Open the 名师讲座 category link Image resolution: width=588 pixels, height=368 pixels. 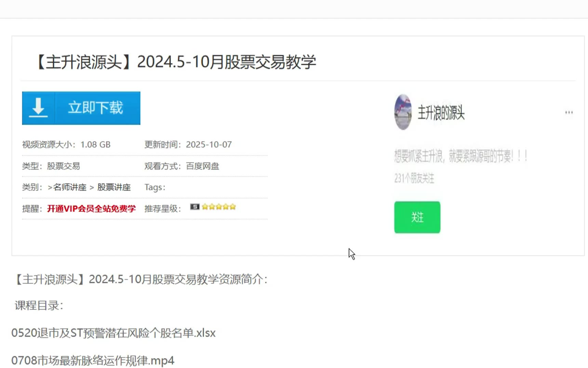click(70, 187)
